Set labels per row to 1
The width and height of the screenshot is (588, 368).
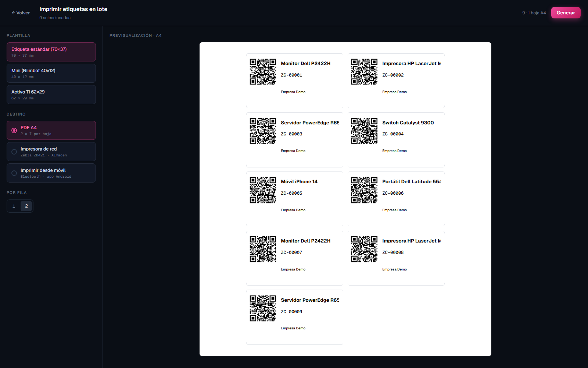click(14, 206)
